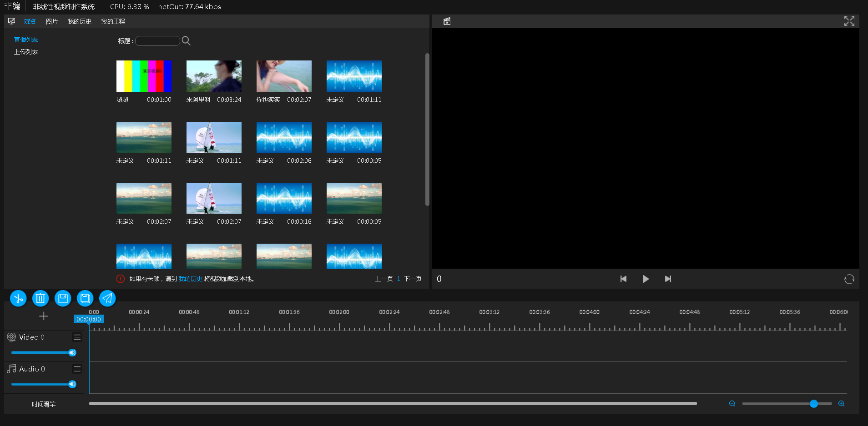The image size is (868, 426).
Task: Select 直播列表 in sidebar
Action: pyautogui.click(x=26, y=40)
